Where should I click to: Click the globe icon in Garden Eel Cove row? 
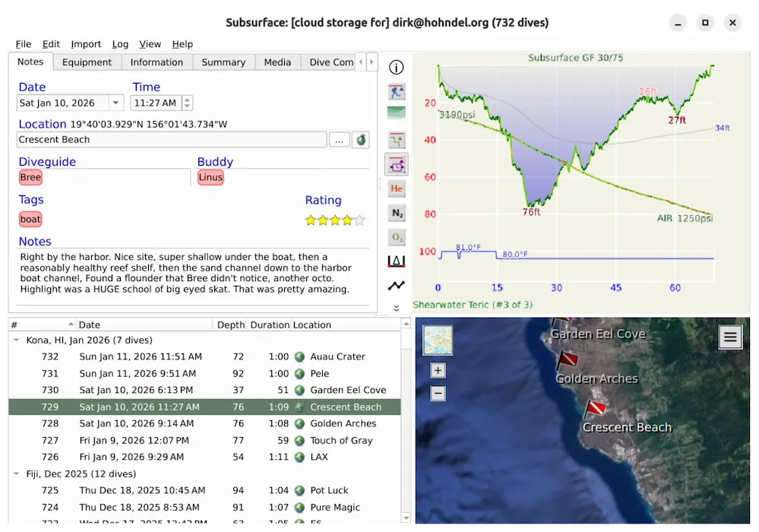click(299, 390)
